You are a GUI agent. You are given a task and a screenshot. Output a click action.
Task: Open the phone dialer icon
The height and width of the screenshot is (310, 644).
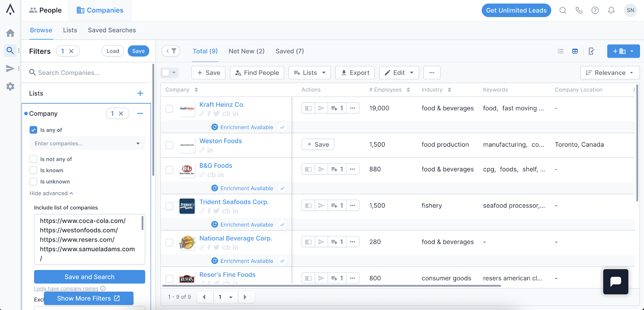click(x=579, y=10)
